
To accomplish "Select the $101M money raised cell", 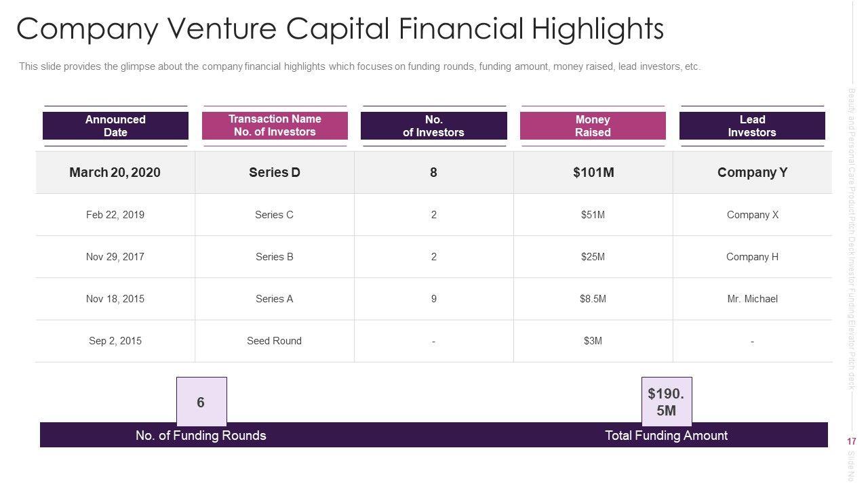I will [x=593, y=172].
